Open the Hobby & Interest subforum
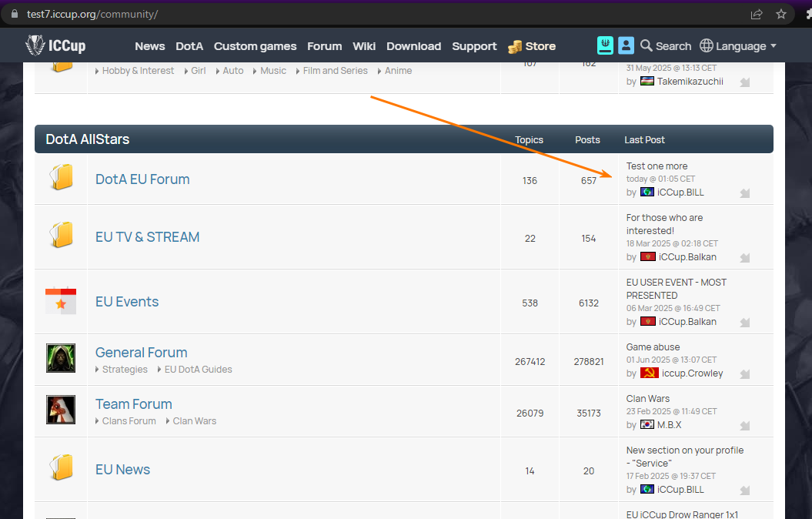812x519 pixels. tap(138, 70)
